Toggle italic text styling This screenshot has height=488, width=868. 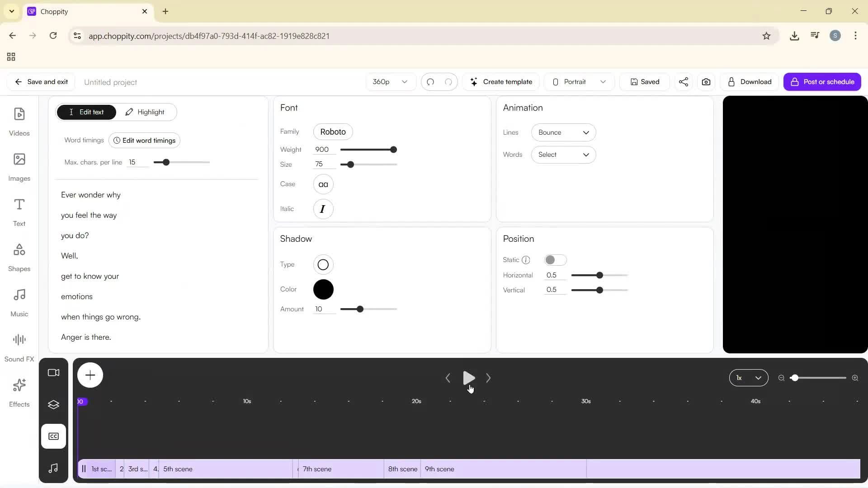[x=323, y=209]
